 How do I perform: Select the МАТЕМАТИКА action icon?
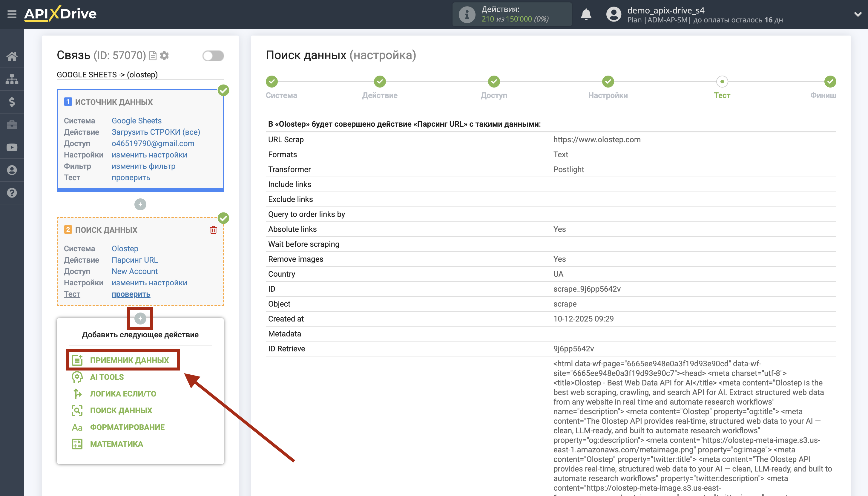(x=77, y=443)
